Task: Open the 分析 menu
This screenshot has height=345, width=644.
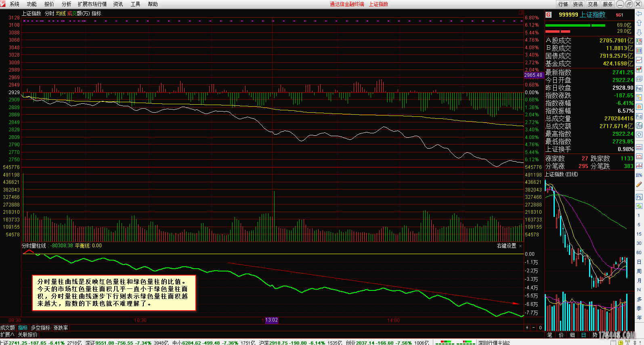Action: 66,4
